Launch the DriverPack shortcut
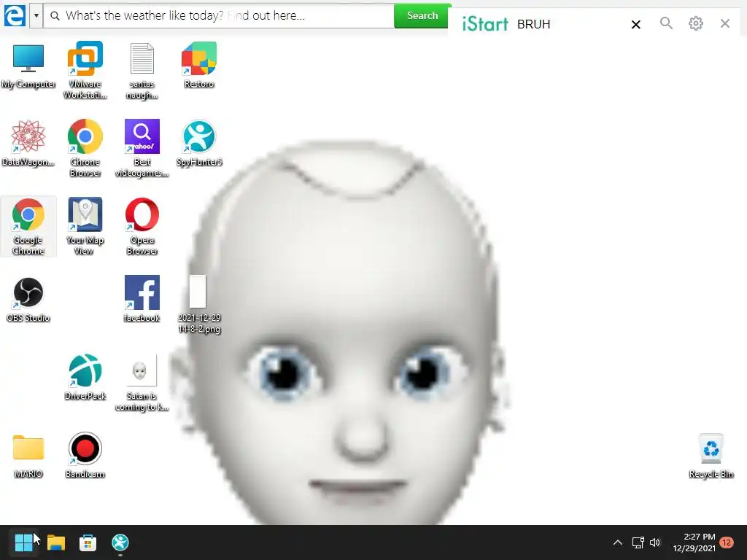 [85, 377]
